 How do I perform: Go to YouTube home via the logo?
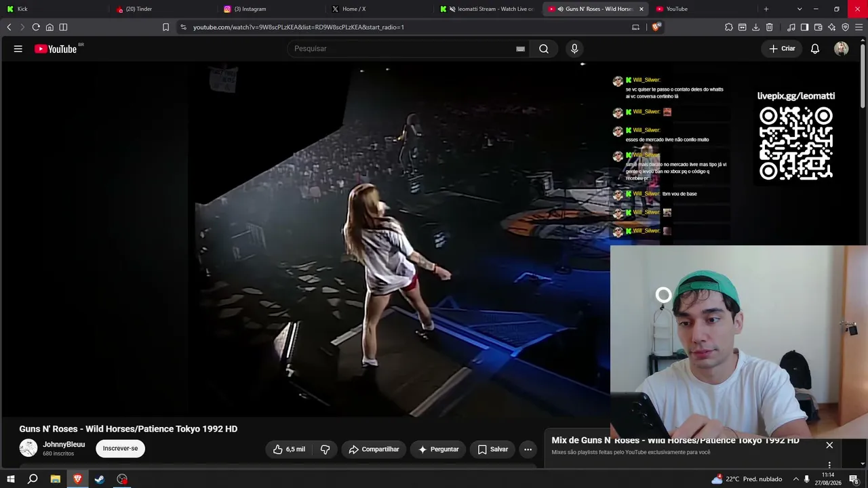click(56, 49)
